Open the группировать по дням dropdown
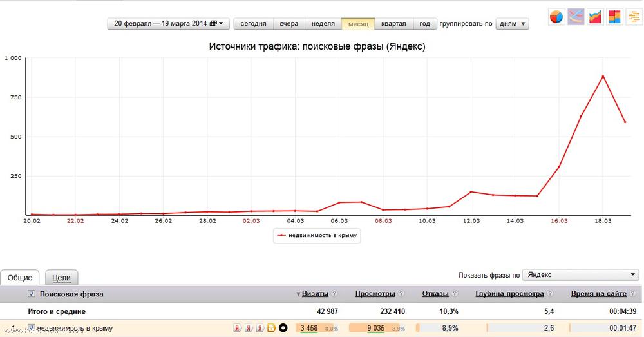644x337 pixels. (x=512, y=23)
